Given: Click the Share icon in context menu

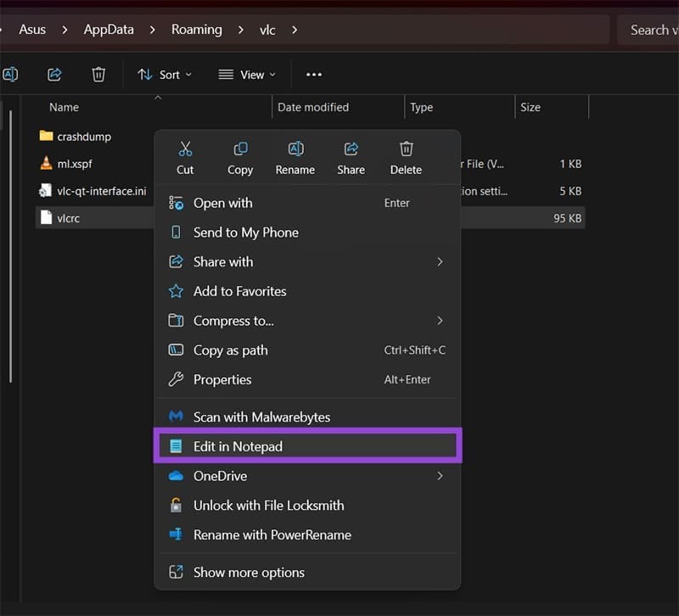Looking at the screenshot, I should (351, 150).
